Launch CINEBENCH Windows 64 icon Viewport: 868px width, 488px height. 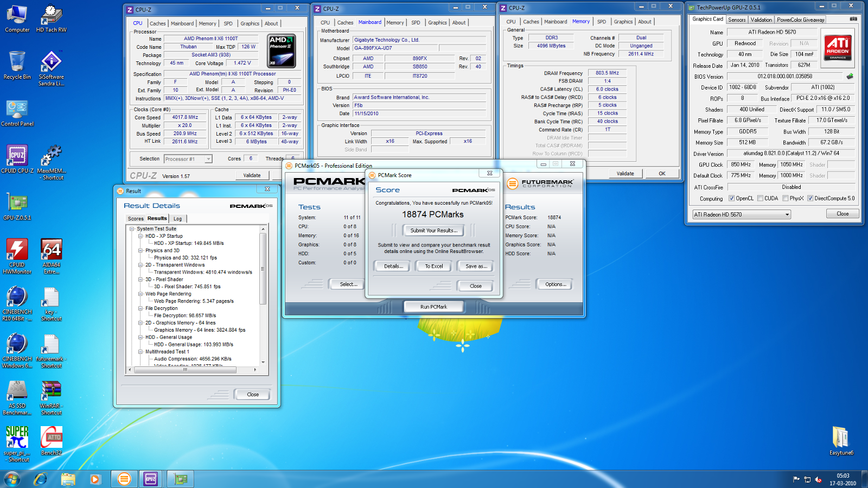point(17,351)
